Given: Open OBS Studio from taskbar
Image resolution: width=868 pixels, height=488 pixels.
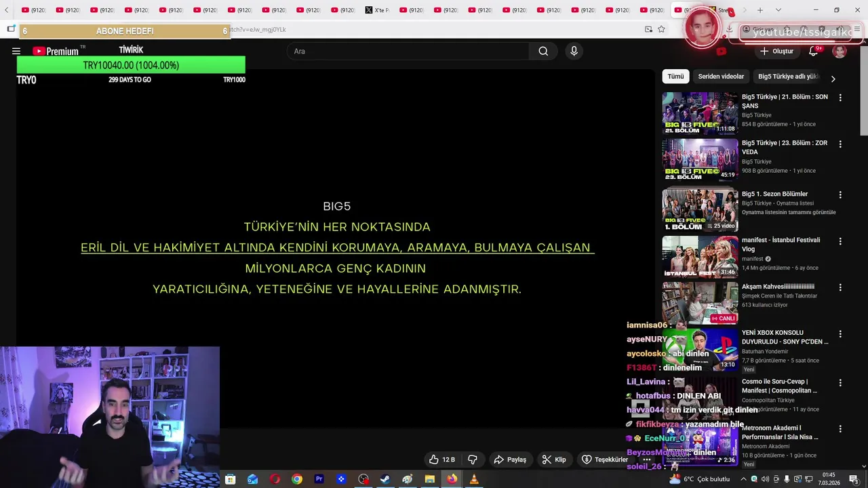Looking at the screenshot, I should [363, 479].
